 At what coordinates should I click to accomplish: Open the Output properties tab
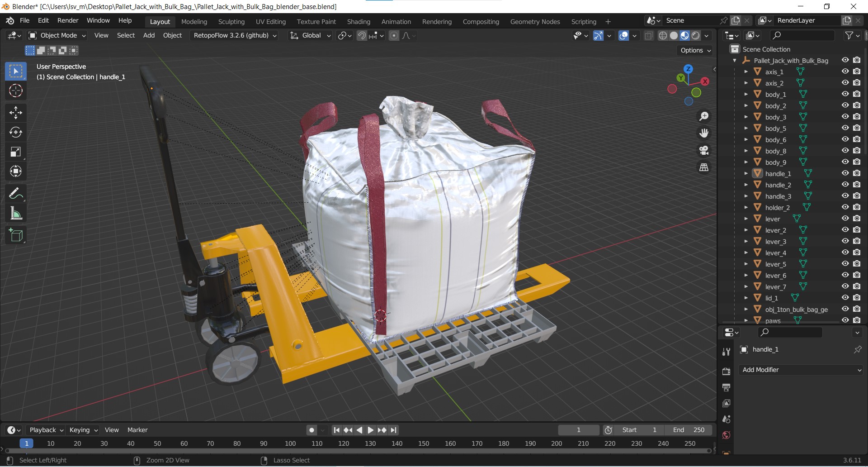(x=726, y=387)
